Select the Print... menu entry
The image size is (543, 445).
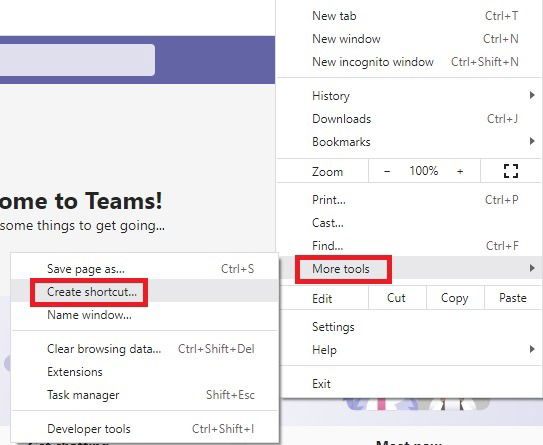point(409,200)
